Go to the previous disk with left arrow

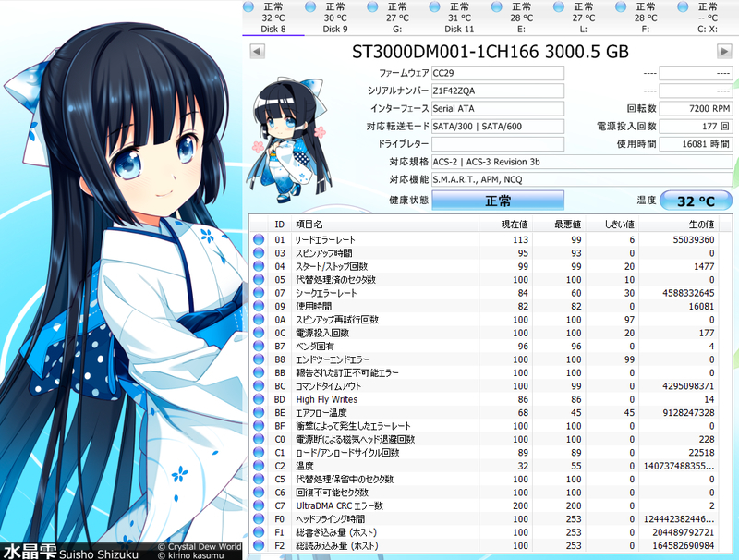[257, 51]
